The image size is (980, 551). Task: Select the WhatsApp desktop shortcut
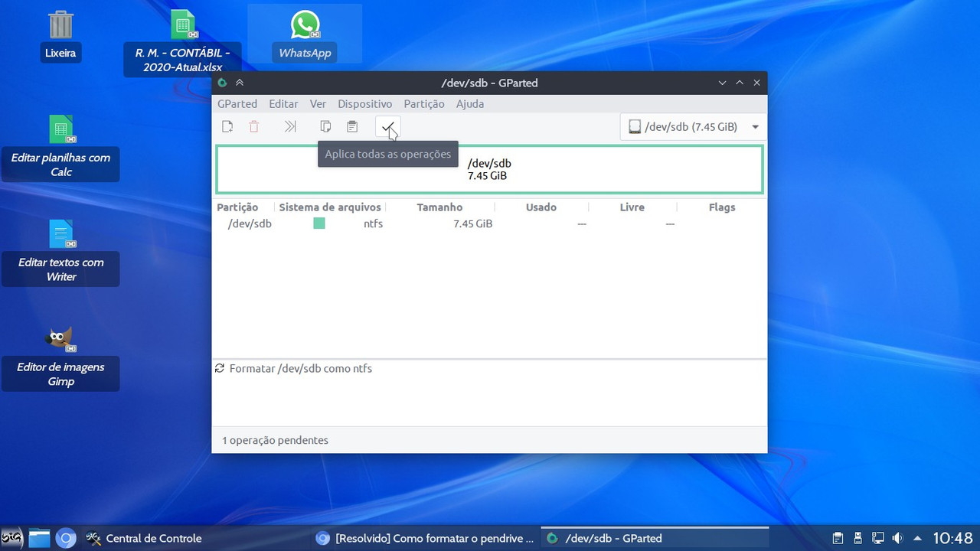(x=305, y=35)
